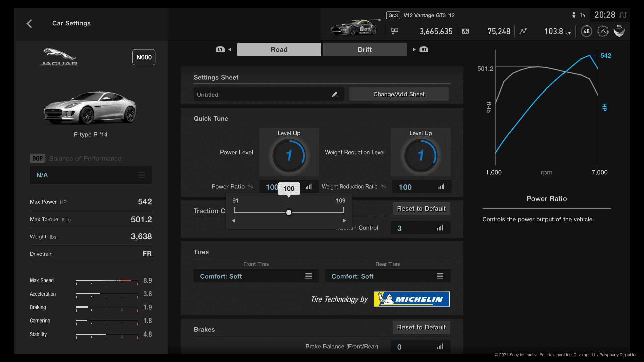Click the V12 Vantage GT3 car thumbnail
The height and width of the screenshot is (362, 644).
(x=356, y=27)
